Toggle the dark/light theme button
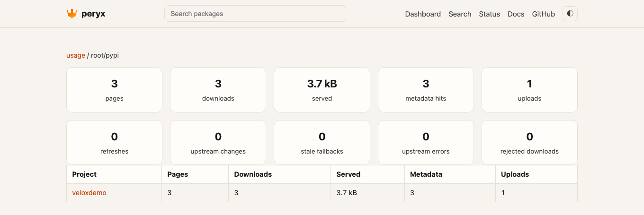This screenshot has width=644, height=215. [570, 14]
